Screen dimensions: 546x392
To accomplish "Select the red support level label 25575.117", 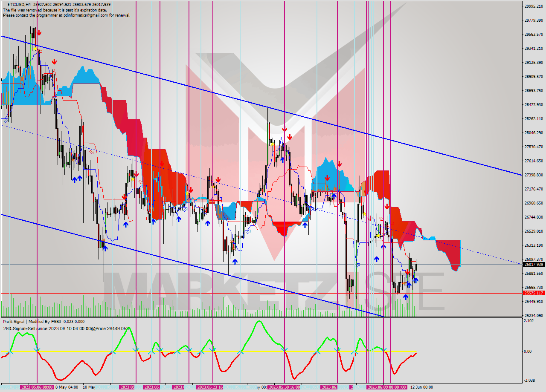I will tap(534, 293).
